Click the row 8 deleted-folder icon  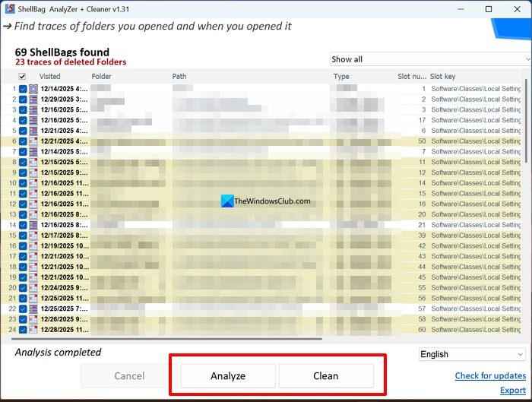(x=33, y=162)
